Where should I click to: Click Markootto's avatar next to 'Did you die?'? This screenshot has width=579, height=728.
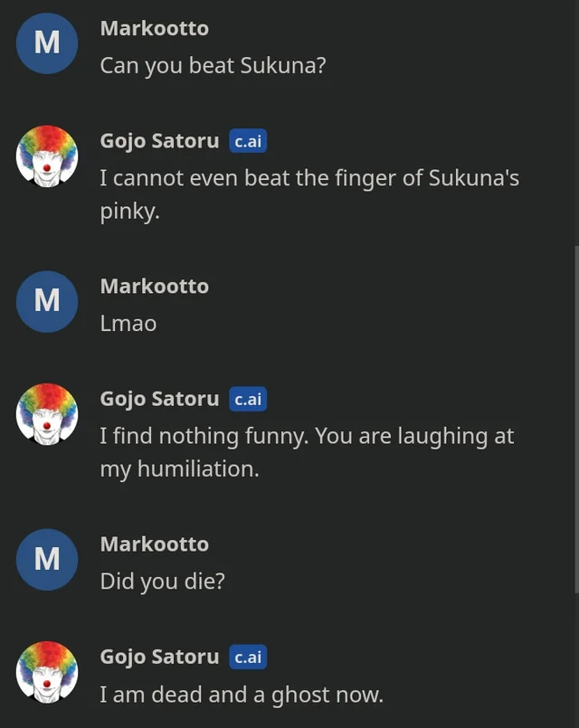pyautogui.click(x=46, y=559)
